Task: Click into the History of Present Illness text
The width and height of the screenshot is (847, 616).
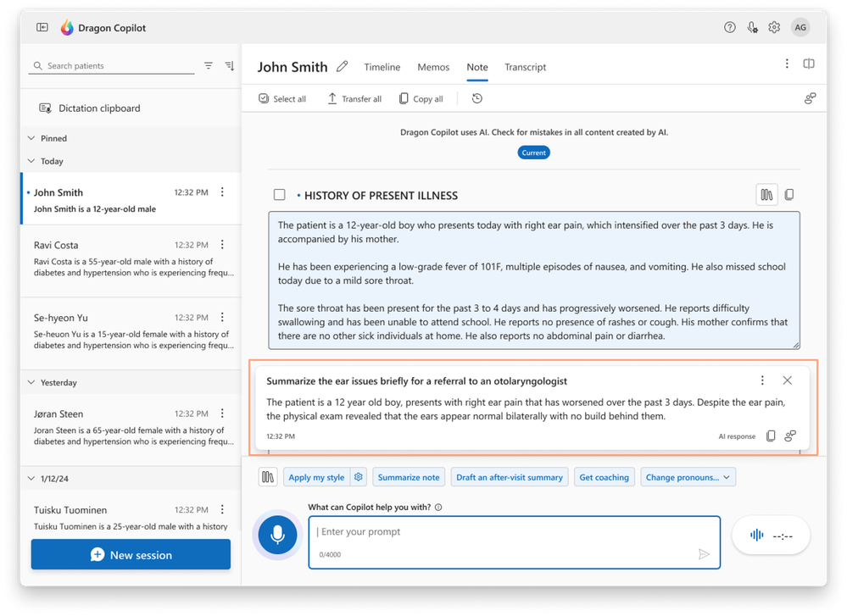Action: 533,280
